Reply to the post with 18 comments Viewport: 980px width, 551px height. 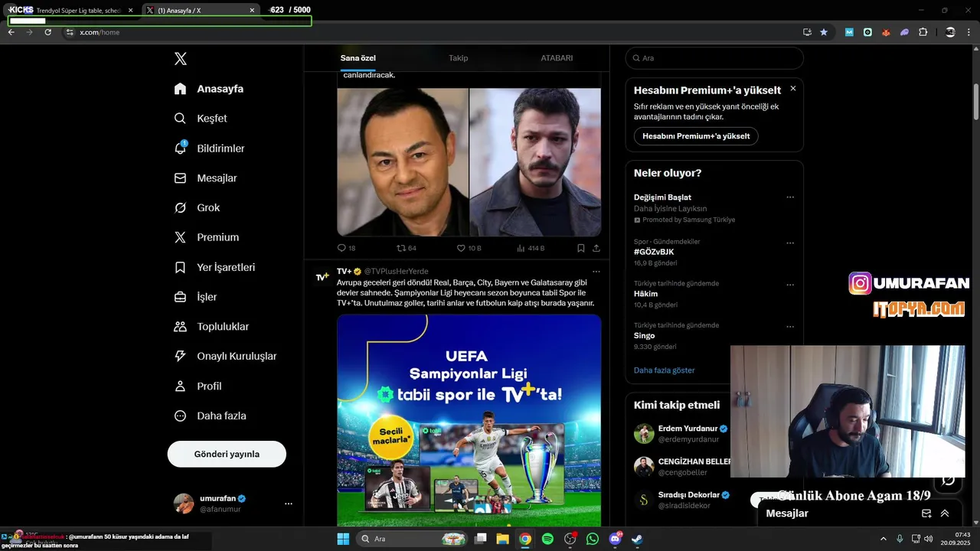click(x=346, y=248)
